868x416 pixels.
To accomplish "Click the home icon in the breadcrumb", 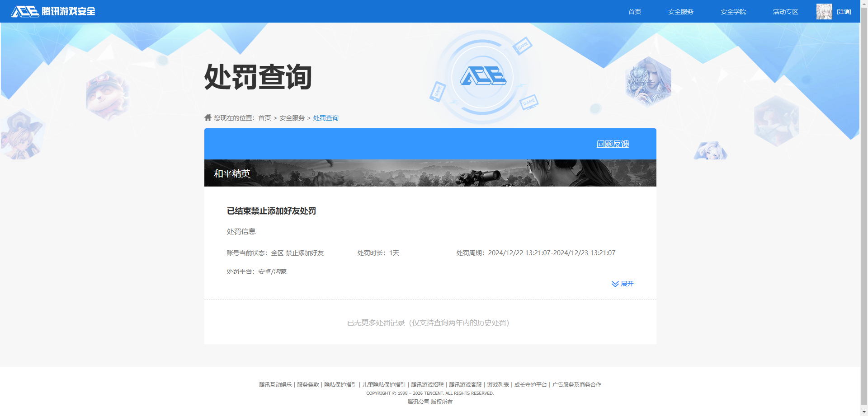I will pos(208,117).
